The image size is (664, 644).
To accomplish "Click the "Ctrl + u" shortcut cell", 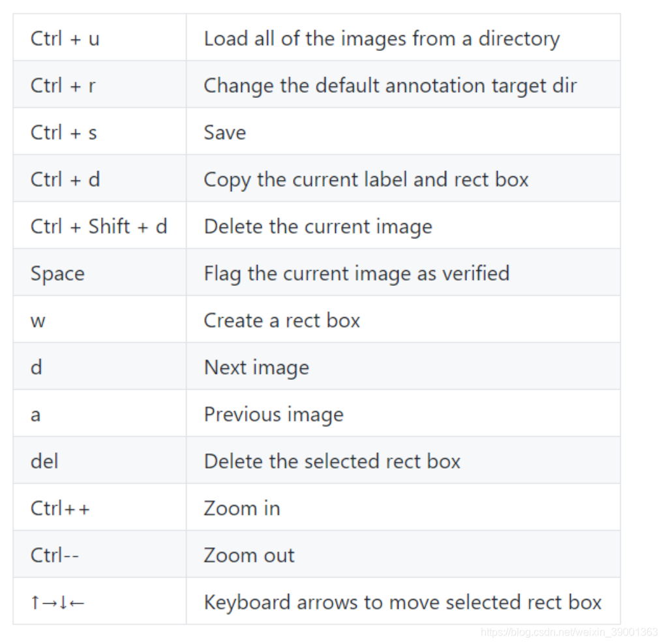I will 65,38.
